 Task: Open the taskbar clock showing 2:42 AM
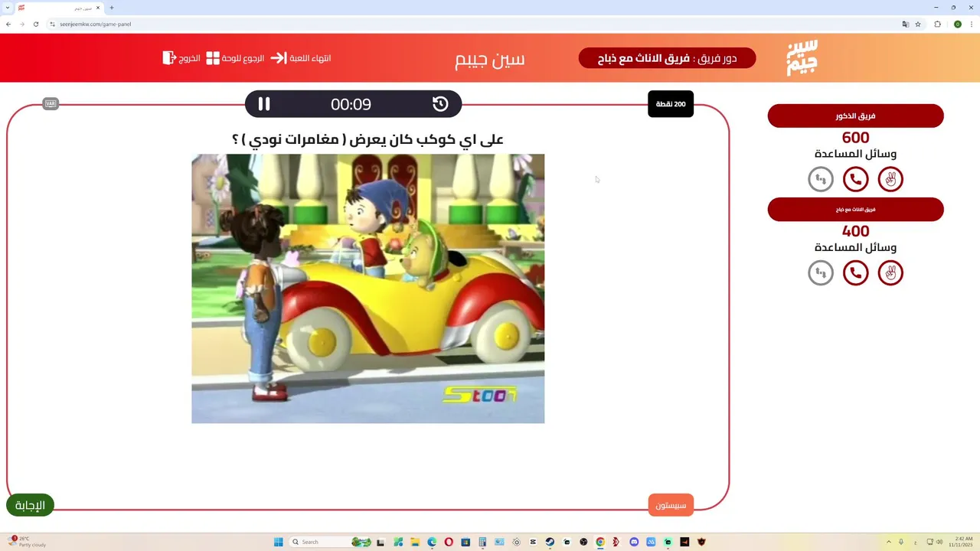click(960, 542)
